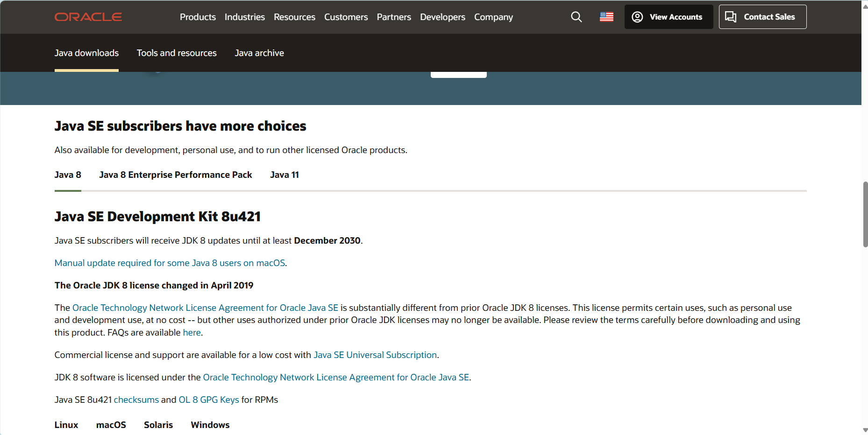
Task: Switch to Java archive tab
Action: coord(259,53)
